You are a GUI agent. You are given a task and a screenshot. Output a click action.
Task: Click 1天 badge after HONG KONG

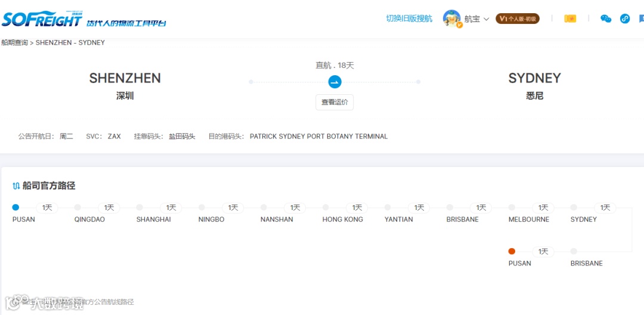[x=357, y=208]
